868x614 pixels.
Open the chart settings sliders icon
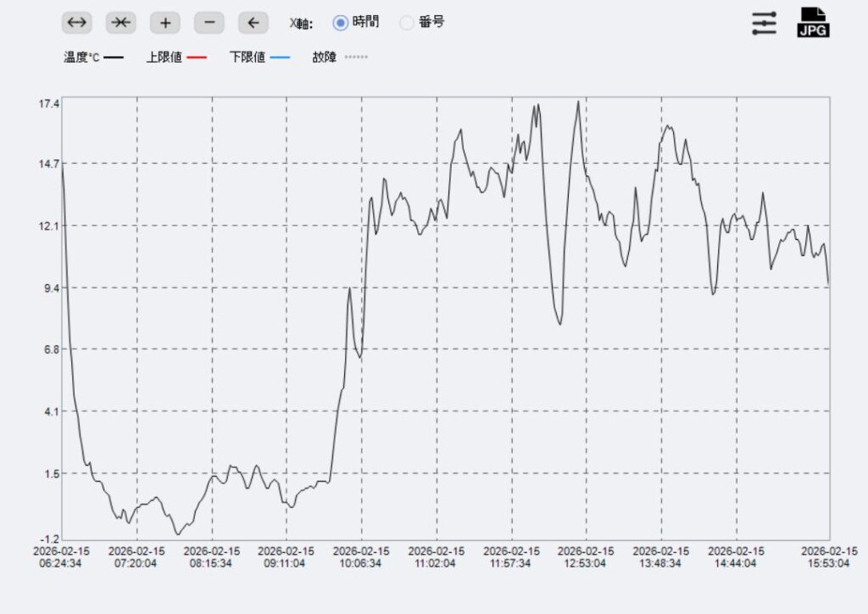coord(764,23)
